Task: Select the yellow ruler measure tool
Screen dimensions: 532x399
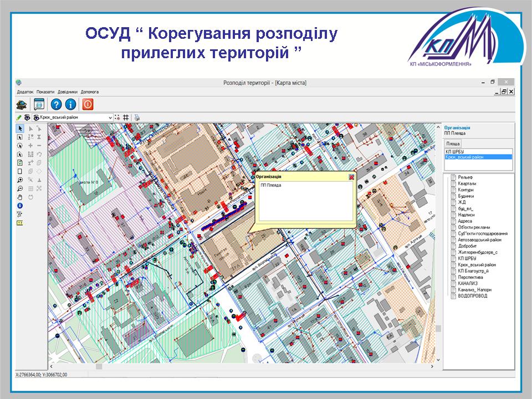Action: pos(20,222)
